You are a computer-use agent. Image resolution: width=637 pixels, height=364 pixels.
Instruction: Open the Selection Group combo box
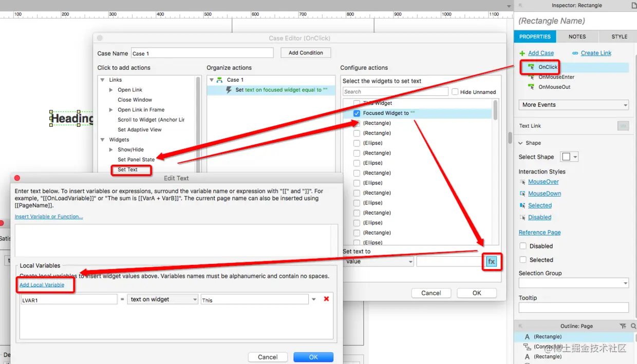pos(574,283)
